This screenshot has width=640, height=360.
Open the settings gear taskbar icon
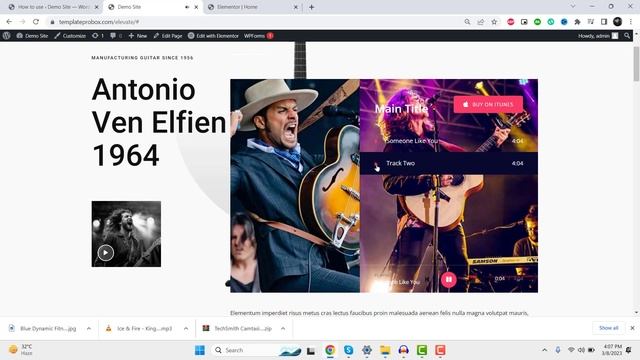pyautogui.click(x=367, y=350)
